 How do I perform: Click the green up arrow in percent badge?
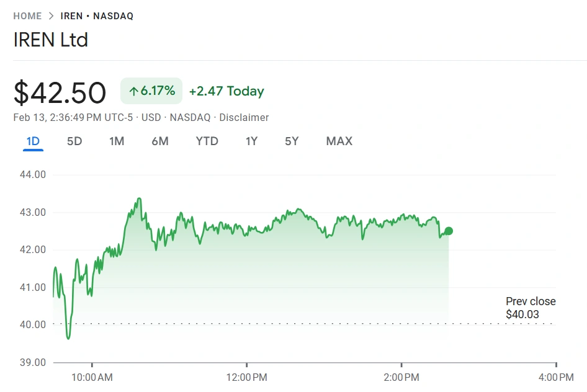tap(133, 92)
